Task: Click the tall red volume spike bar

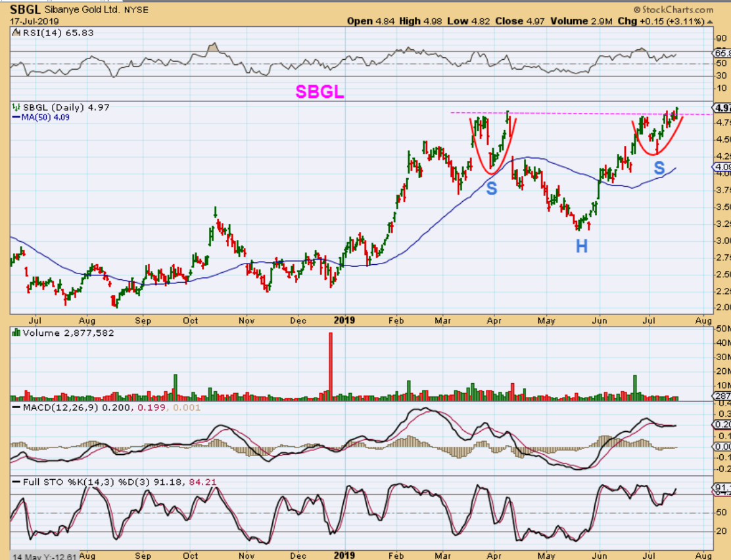Action: point(331,365)
